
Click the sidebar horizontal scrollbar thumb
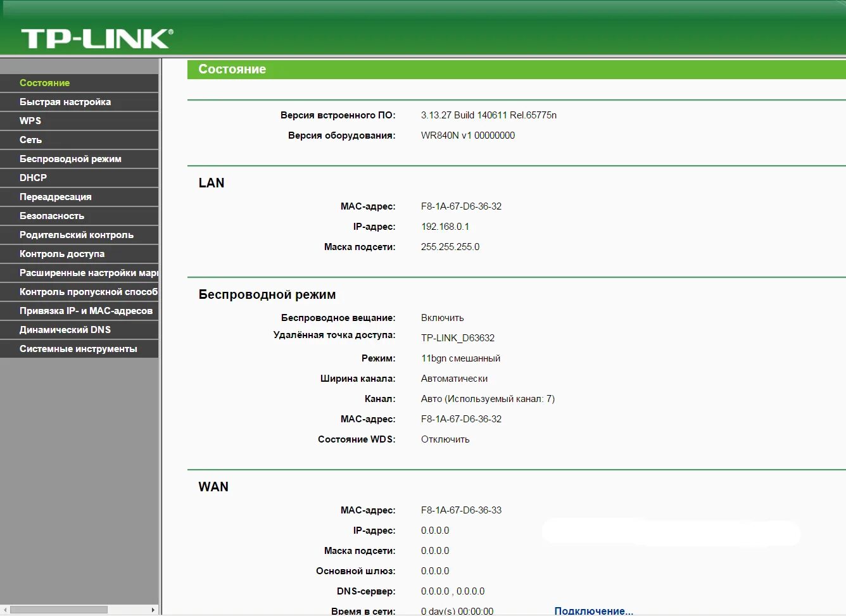pos(59,610)
